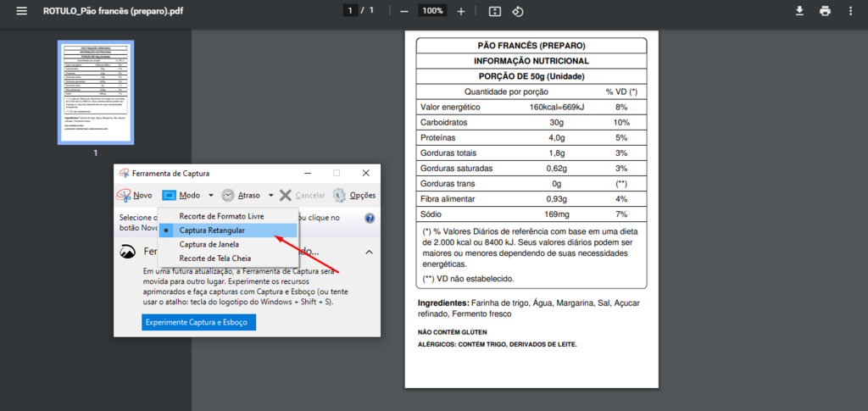
Task: Zoom out using the minus icon
Action: [404, 11]
